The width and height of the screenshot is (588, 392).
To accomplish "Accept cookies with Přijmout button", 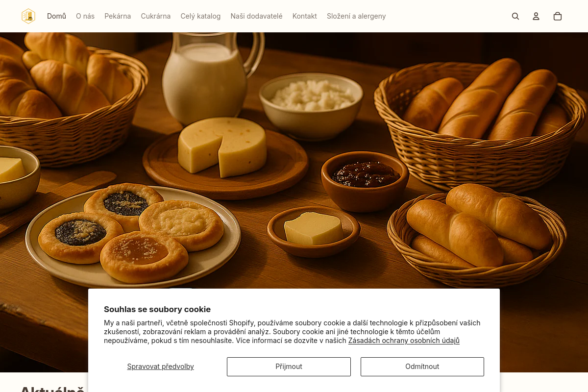I will pyautogui.click(x=289, y=367).
